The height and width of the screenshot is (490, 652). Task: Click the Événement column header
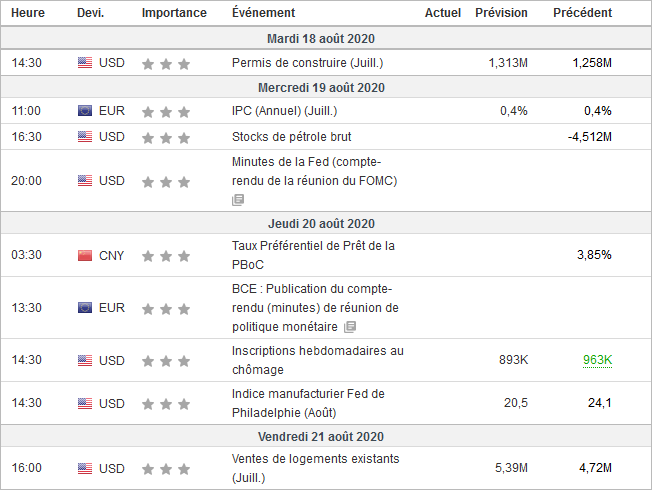coord(263,13)
